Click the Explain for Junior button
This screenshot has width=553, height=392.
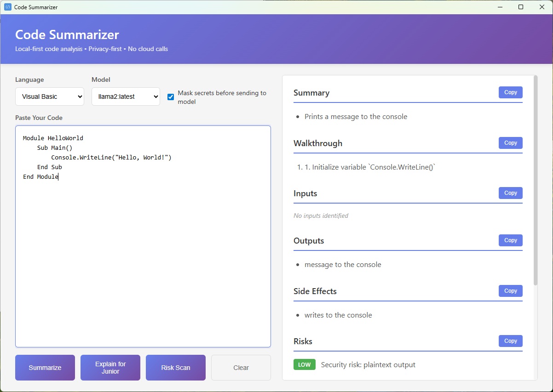click(110, 368)
